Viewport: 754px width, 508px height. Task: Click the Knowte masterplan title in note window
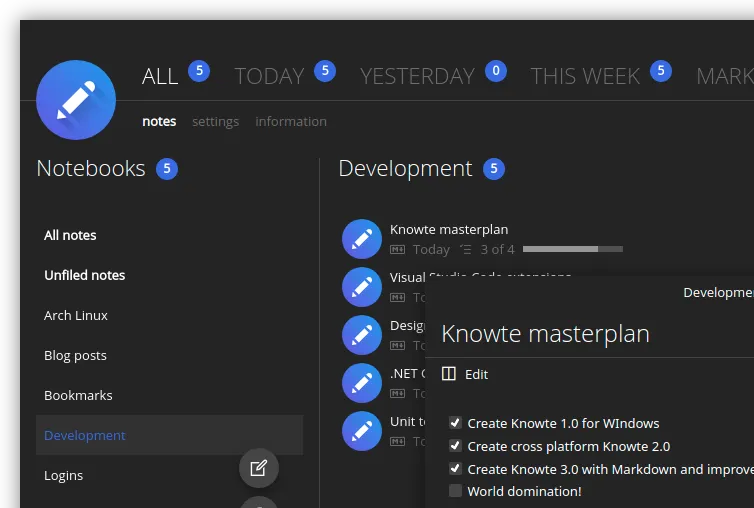(545, 333)
